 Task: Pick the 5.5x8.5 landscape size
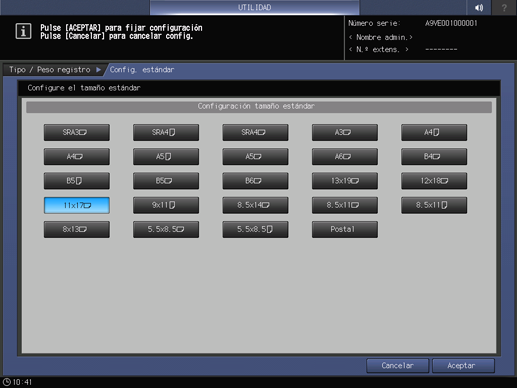point(166,229)
